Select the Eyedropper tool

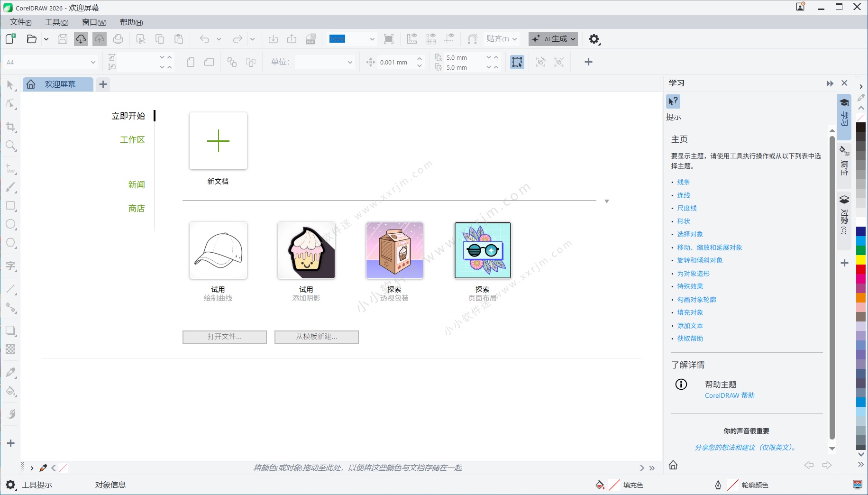click(x=10, y=372)
